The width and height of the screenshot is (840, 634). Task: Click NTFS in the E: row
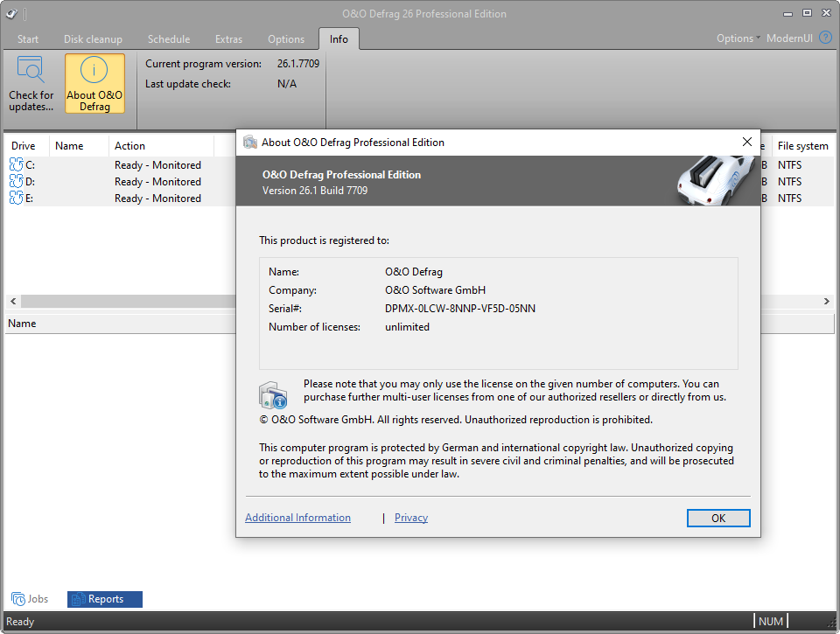click(789, 199)
